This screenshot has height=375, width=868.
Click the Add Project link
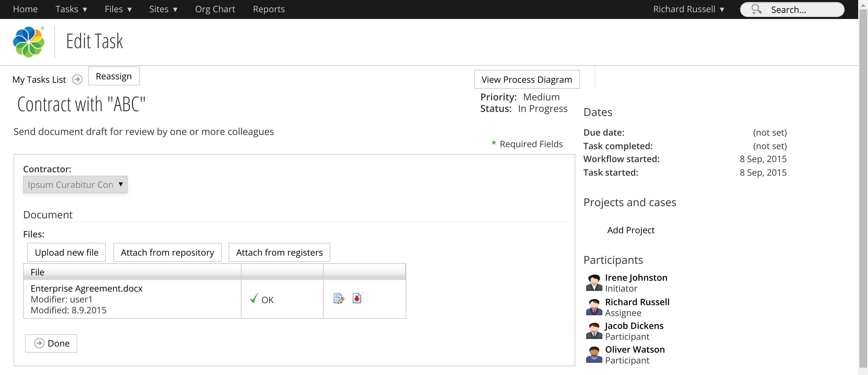631,230
